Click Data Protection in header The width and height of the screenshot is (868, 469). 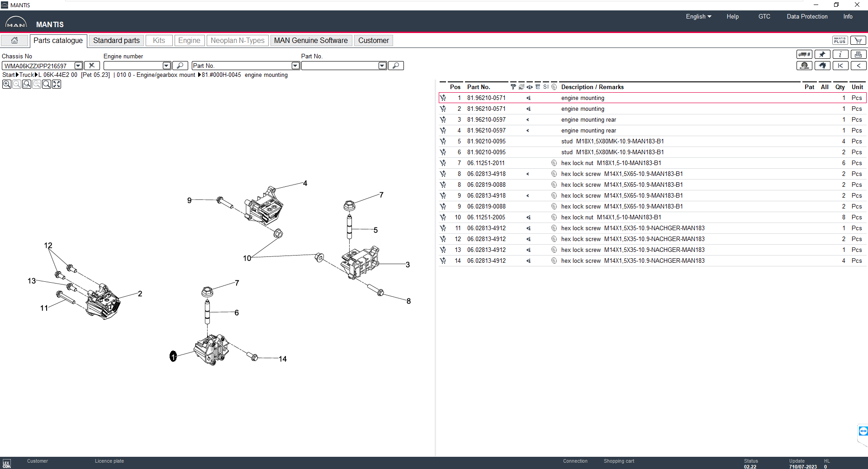point(807,16)
